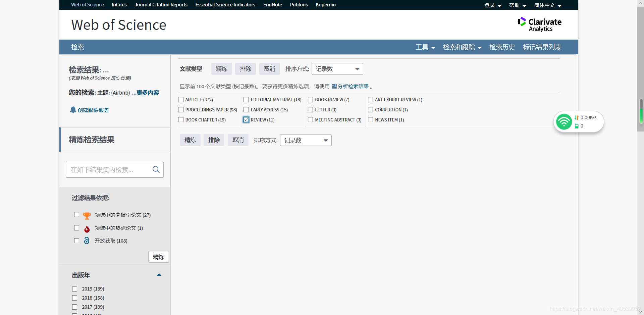Check the CORRECTION (1) checkbox

pos(371,110)
